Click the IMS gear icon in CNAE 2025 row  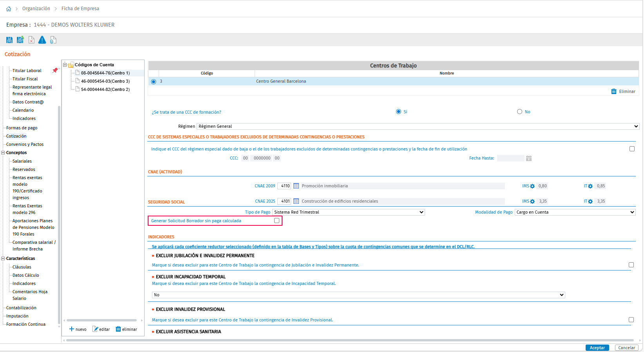click(532, 201)
